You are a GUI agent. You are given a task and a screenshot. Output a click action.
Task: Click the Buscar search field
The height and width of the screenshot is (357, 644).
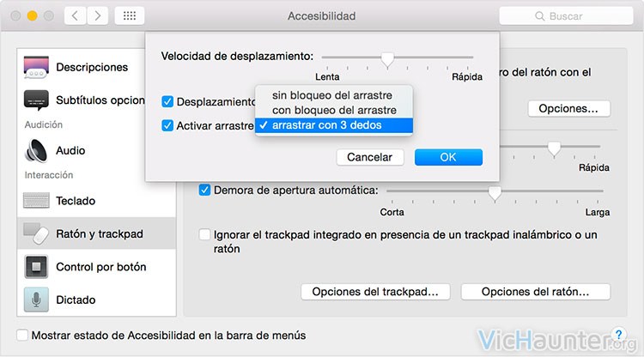pos(566,16)
